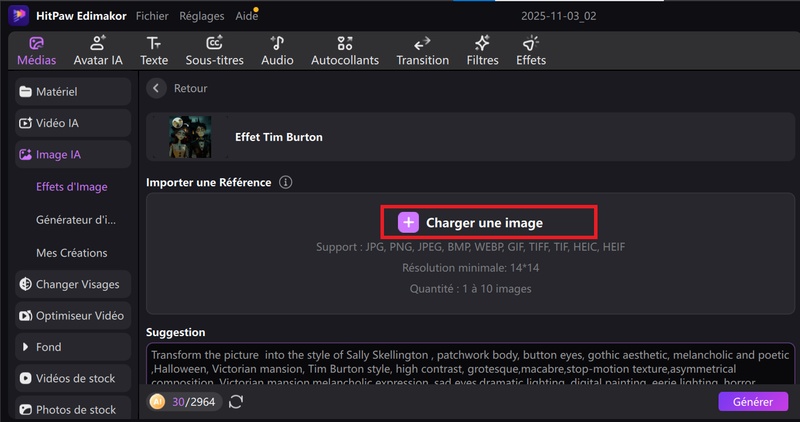Select Changer Visages in the sidebar
The width and height of the screenshot is (800, 422).
73,284
